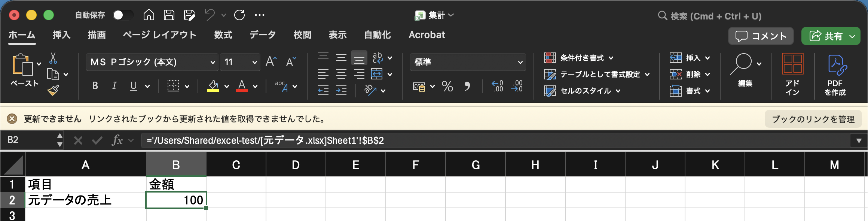The width and height of the screenshot is (868, 221).
Task: Open the 表示 tab
Action: [337, 35]
